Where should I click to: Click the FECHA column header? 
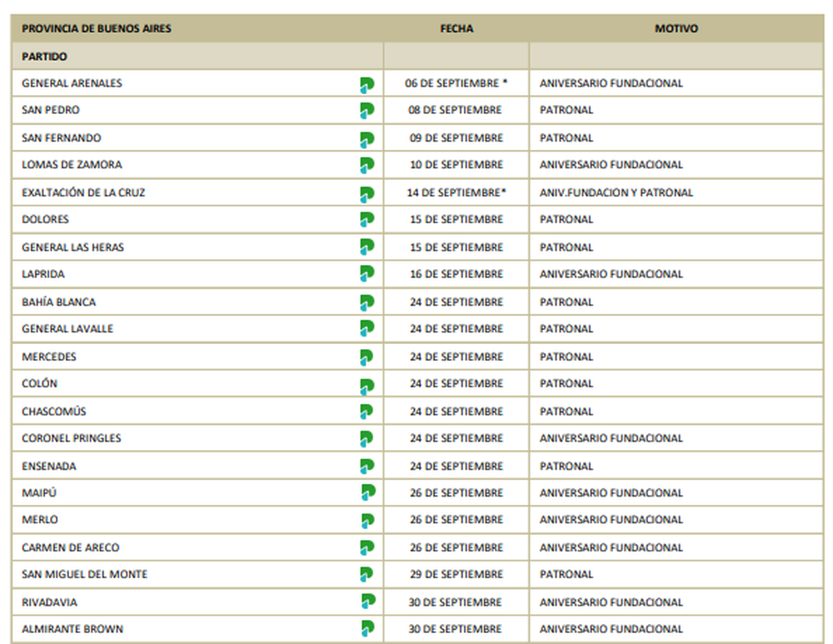click(x=456, y=28)
